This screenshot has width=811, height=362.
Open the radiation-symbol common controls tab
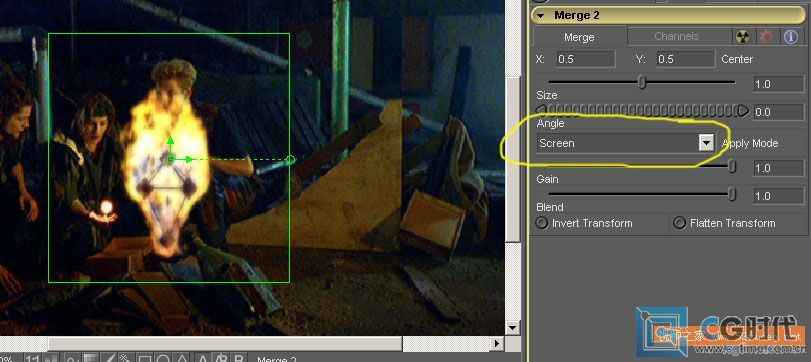743,37
